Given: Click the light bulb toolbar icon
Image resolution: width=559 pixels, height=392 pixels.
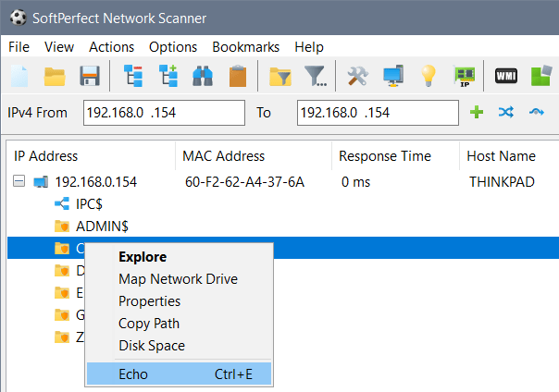Looking at the screenshot, I should pyautogui.click(x=429, y=76).
